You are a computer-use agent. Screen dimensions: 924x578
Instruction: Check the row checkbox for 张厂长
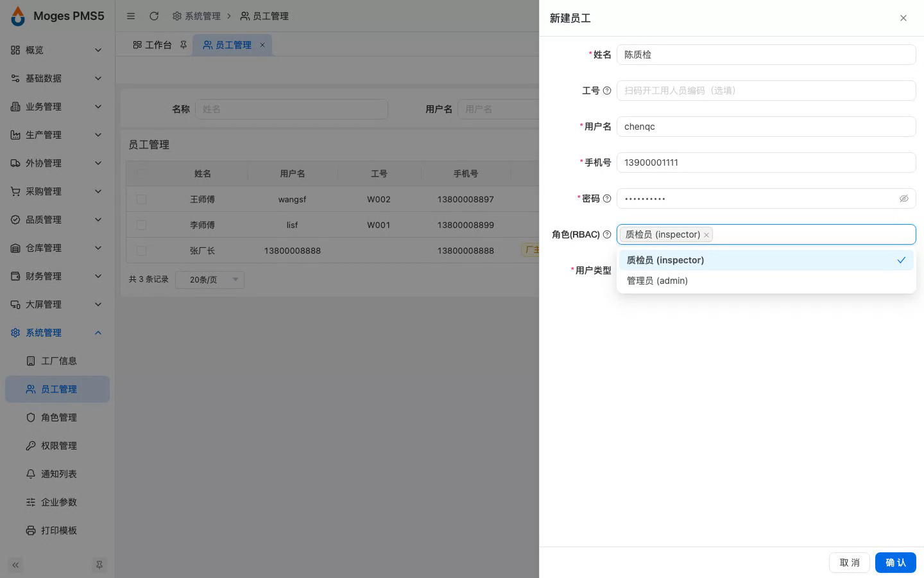pos(142,250)
